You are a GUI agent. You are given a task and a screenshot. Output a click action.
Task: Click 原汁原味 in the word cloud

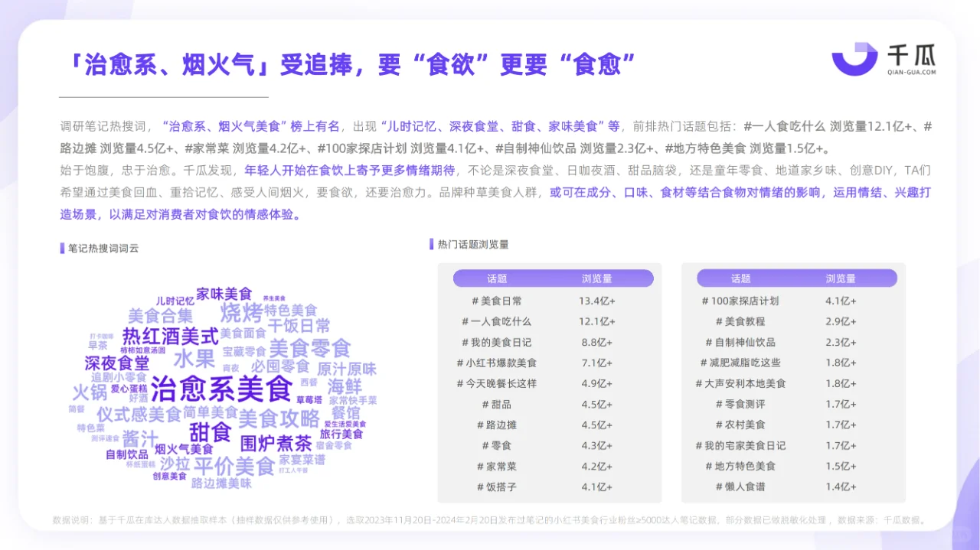click(347, 369)
